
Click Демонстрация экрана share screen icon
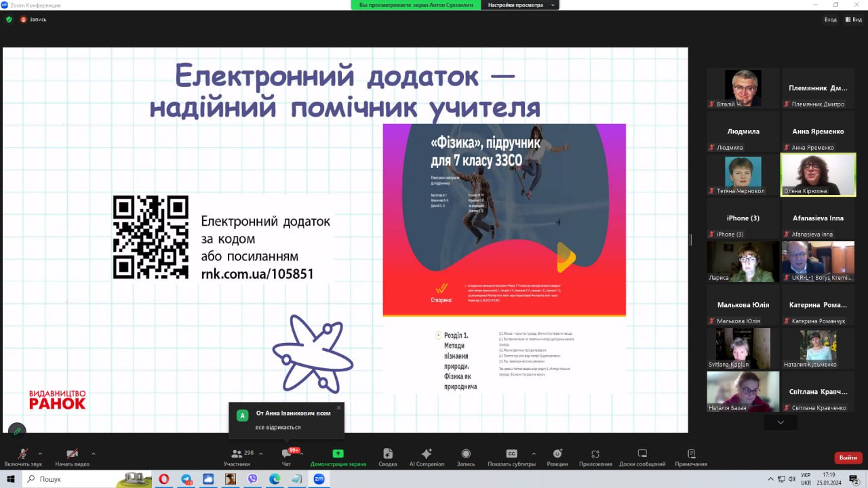(338, 453)
